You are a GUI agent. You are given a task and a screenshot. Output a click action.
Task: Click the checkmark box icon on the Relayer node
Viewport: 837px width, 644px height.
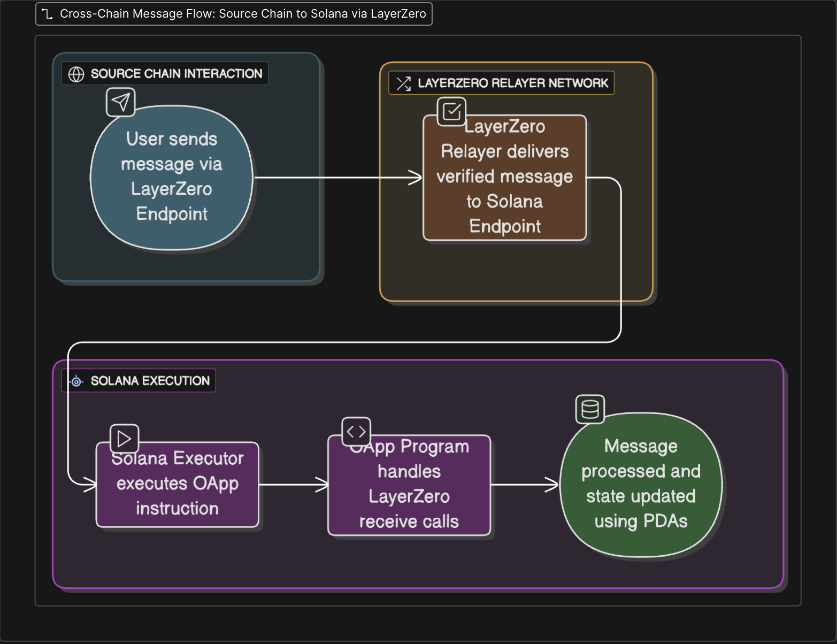click(452, 112)
